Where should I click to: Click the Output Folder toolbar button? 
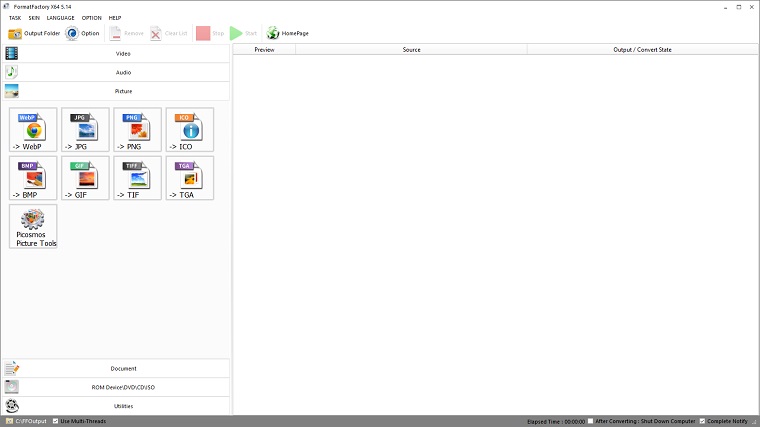[x=34, y=33]
